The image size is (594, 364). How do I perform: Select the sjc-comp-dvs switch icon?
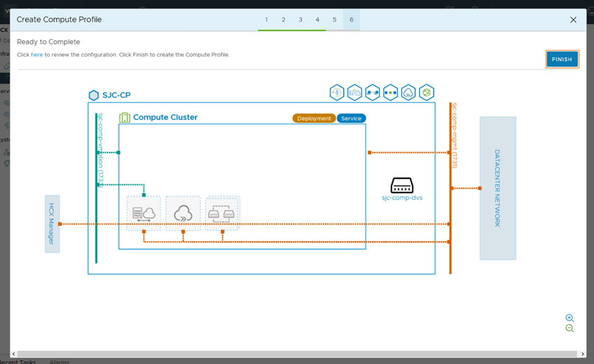click(402, 185)
